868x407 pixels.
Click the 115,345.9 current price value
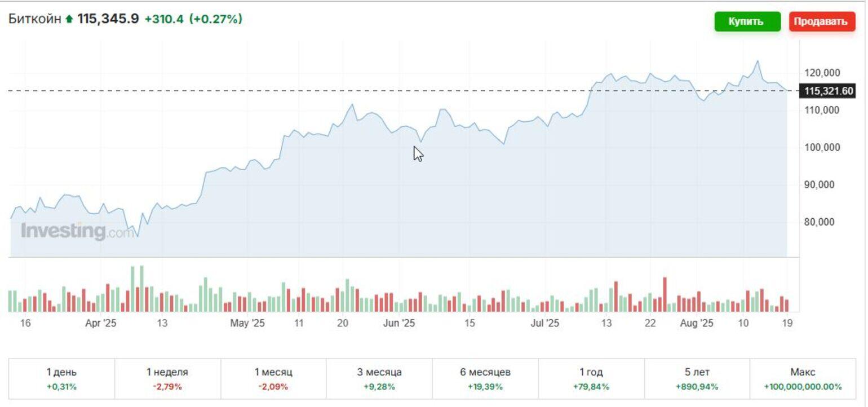click(x=108, y=19)
